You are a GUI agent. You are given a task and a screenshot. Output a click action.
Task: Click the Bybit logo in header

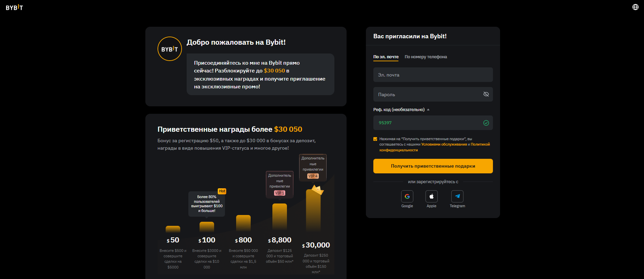click(14, 7)
